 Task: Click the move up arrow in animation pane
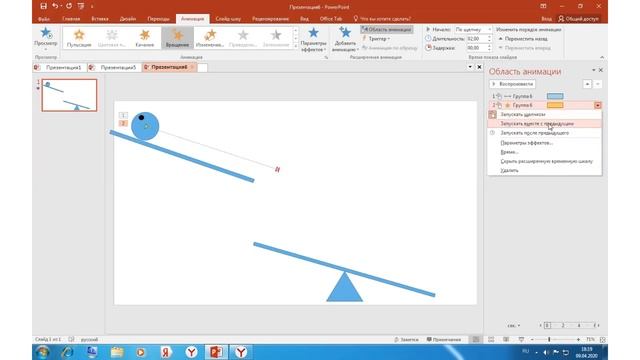(x=587, y=84)
